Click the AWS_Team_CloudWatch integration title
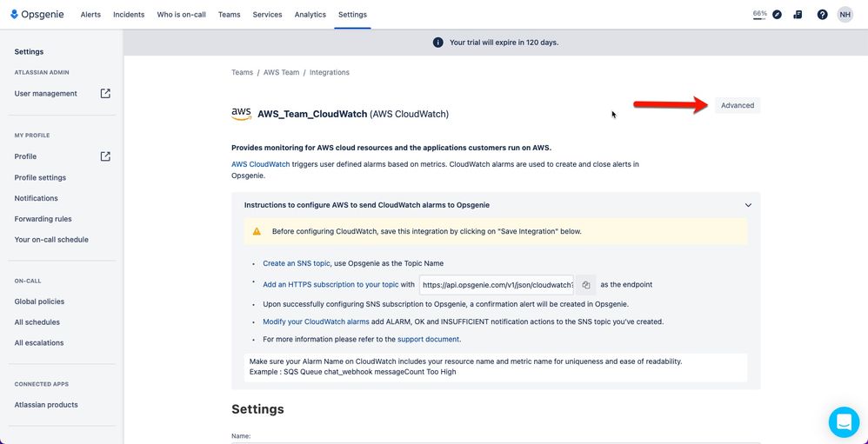 tap(312, 114)
